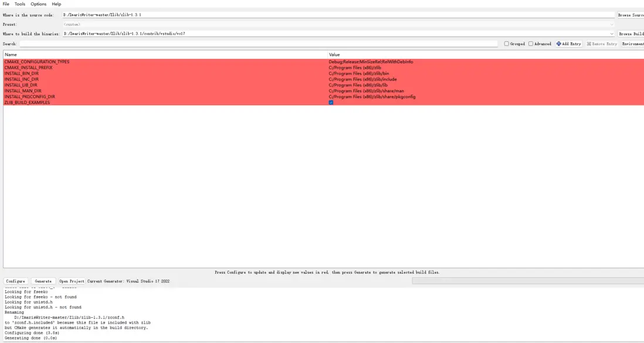Expand the build binaries path dropdown
The height and width of the screenshot is (343, 644).
[x=611, y=33]
